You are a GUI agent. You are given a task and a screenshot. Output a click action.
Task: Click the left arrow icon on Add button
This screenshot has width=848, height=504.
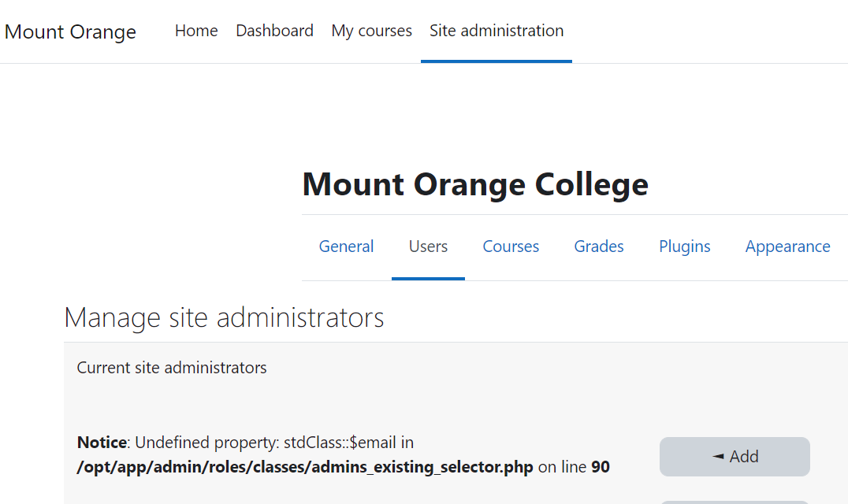coord(718,457)
